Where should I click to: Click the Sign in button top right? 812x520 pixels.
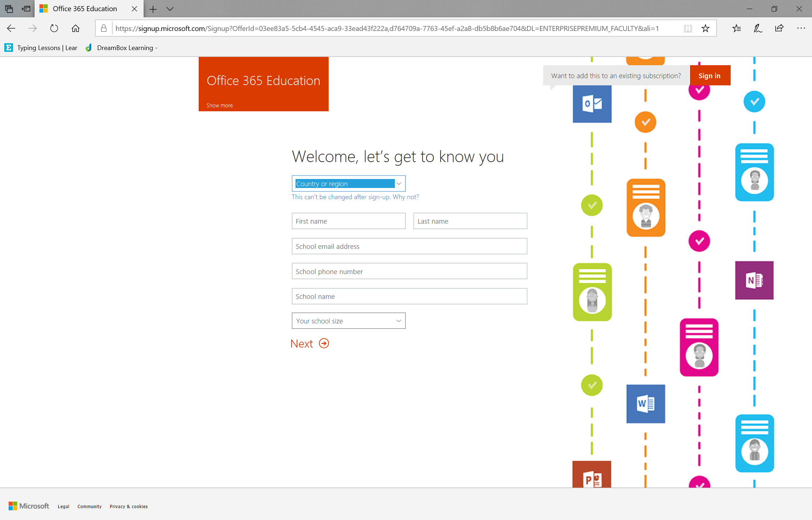(x=710, y=75)
